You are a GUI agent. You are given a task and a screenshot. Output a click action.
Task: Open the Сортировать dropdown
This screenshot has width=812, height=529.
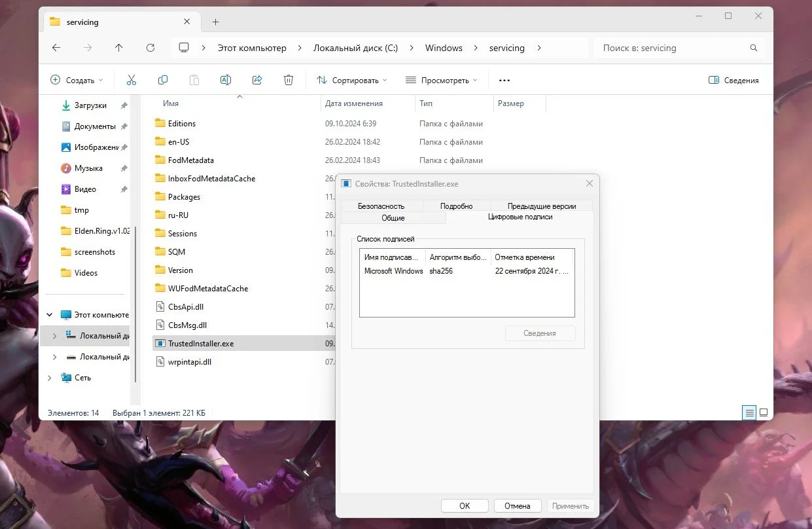[352, 81]
